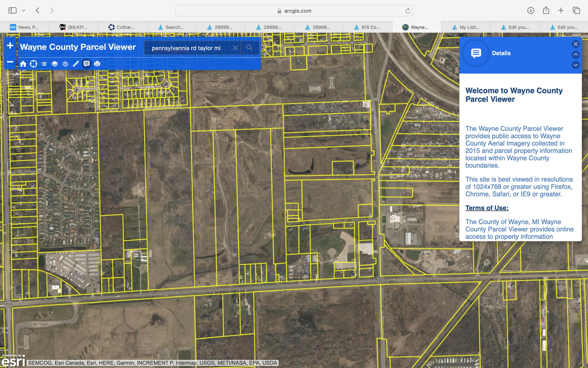Screen dimensions: 588x368
Task: Open the Legend list icon
Action: coord(44,64)
